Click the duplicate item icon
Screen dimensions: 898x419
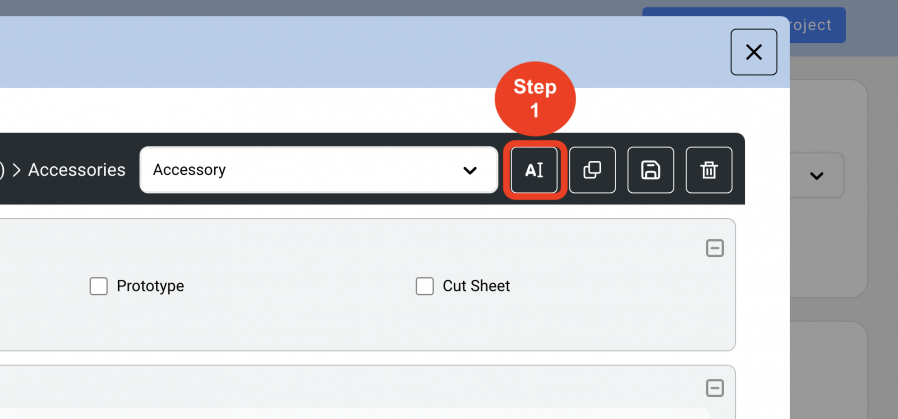tap(592, 170)
